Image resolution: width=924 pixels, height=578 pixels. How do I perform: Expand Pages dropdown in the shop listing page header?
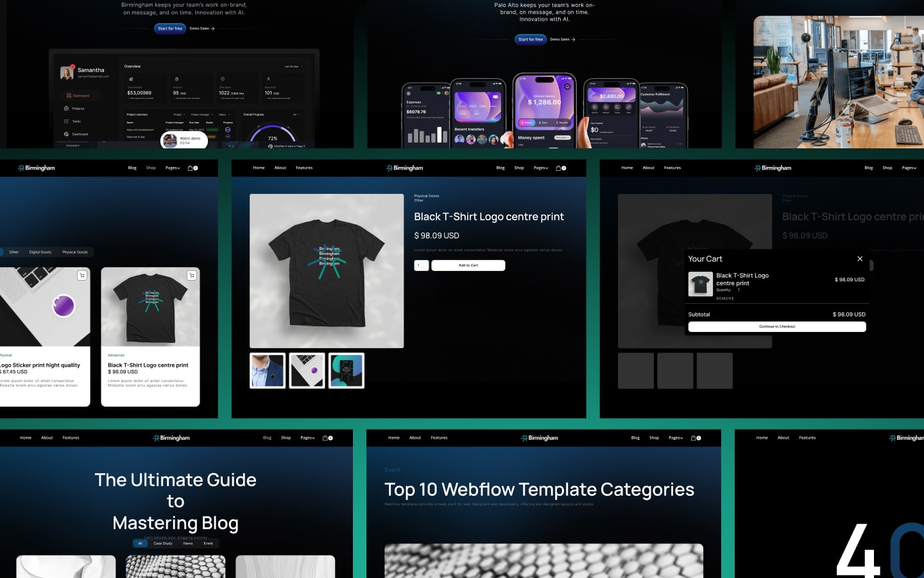[x=173, y=168]
